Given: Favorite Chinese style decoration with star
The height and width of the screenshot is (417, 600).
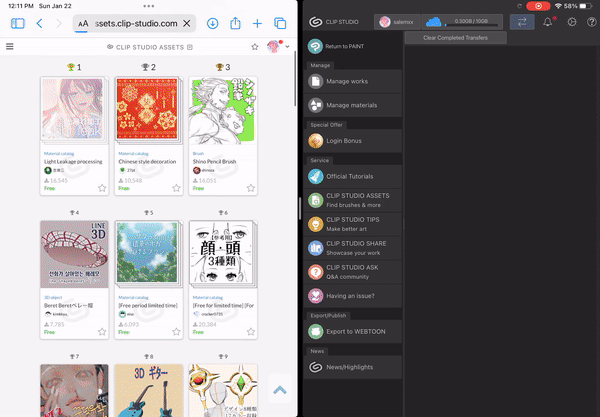Looking at the screenshot, I should tap(176, 188).
